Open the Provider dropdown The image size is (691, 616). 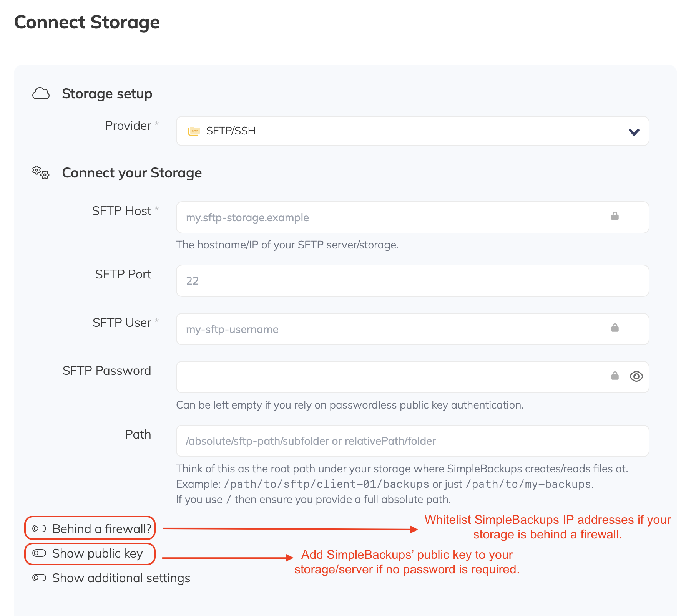412,131
